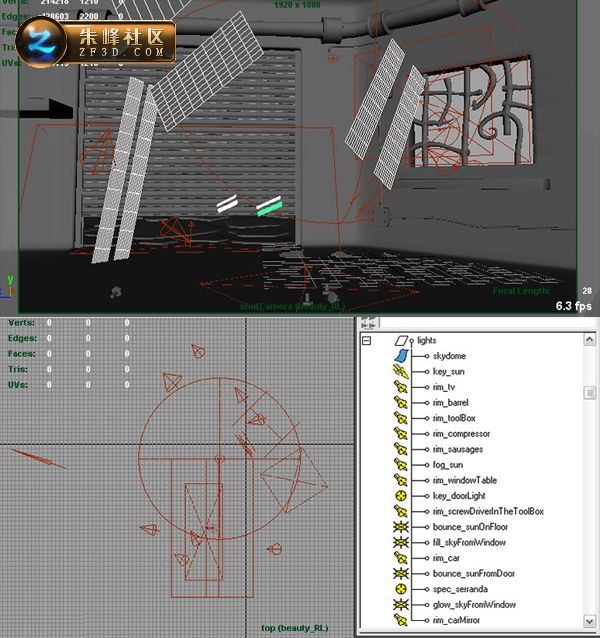Select the skydome node icon

click(401, 356)
